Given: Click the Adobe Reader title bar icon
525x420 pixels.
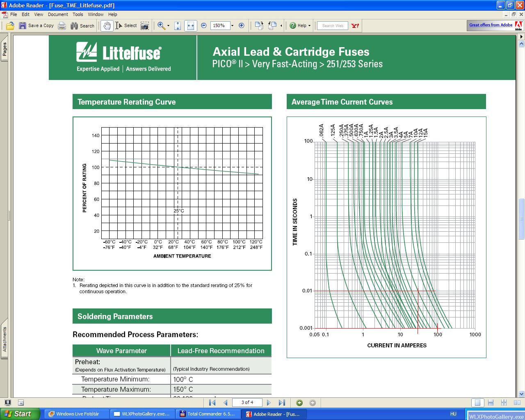Looking at the screenshot, I should [x=4, y=5].
